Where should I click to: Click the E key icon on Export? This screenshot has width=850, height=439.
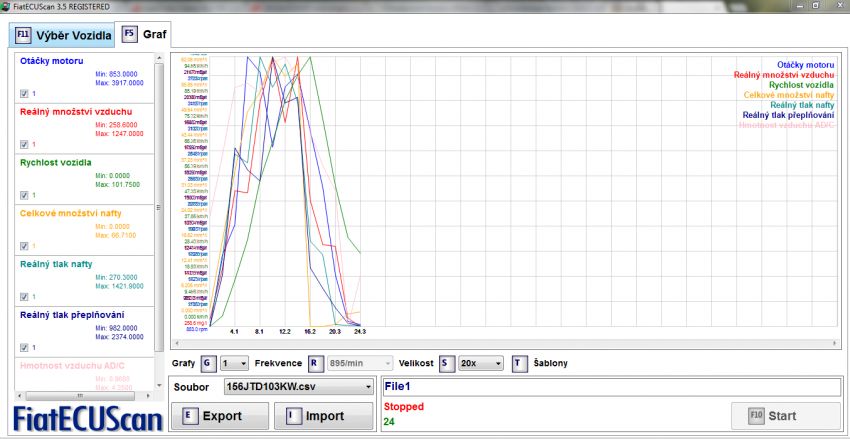tap(189, 415)
